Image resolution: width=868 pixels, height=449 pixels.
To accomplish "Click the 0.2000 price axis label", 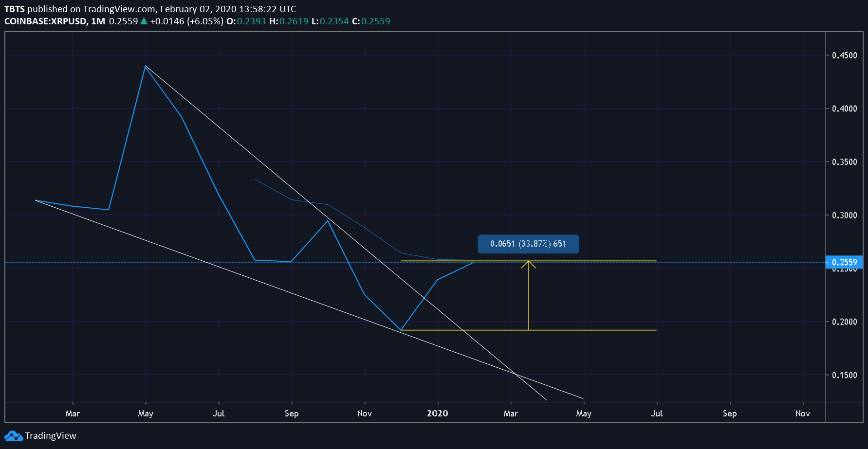I will [x=844, y=322].
